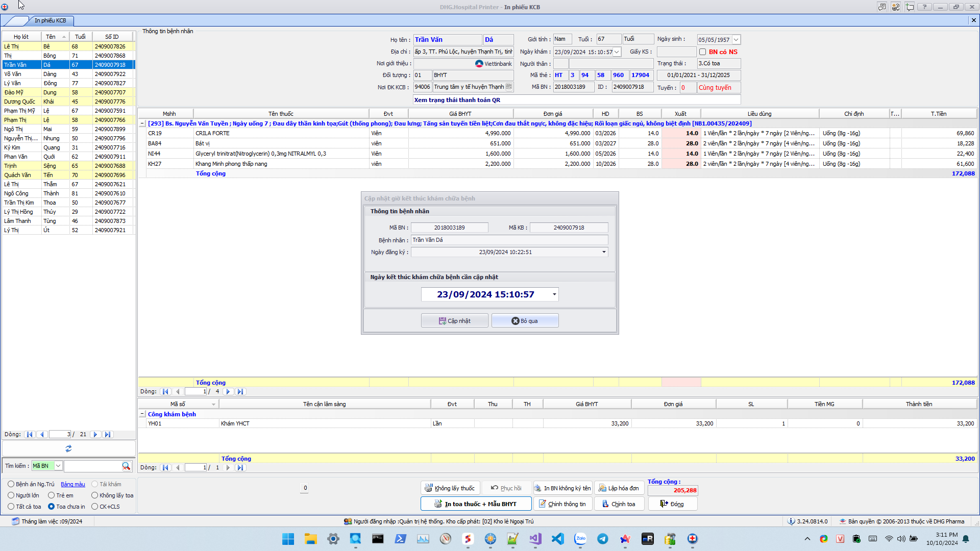Click the Bảng màu link
Image resolution: width=980 pixels, height=551 pixels.
pyautogui.click(x=73, y=484)
